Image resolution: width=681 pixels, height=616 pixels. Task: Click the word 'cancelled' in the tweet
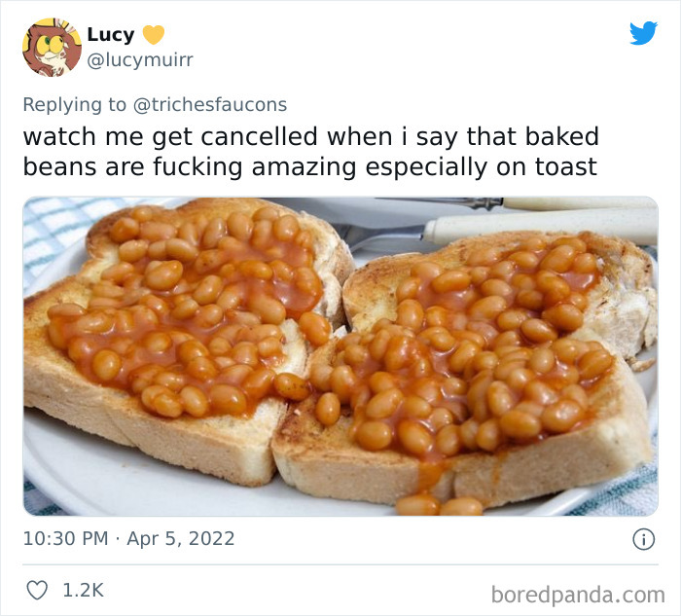click(260, 136)
